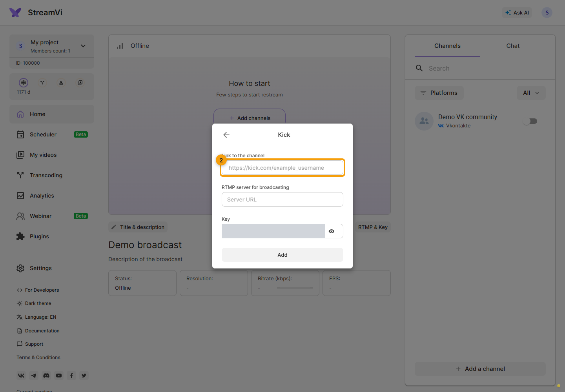Viewport: 565px width, 392px height.
Task: Select the Channels tab
Action: (x=447, y=46)
